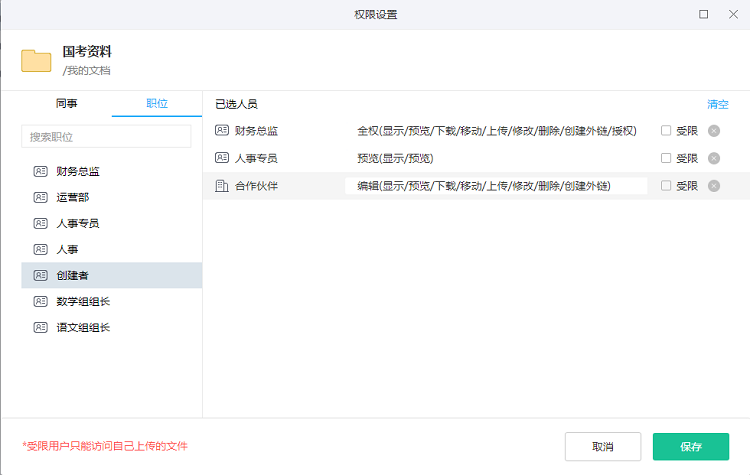Remove 人事专员 from selected members
Image resolution: width=750 pixels, height=475 pixels.
pos(714,158)
